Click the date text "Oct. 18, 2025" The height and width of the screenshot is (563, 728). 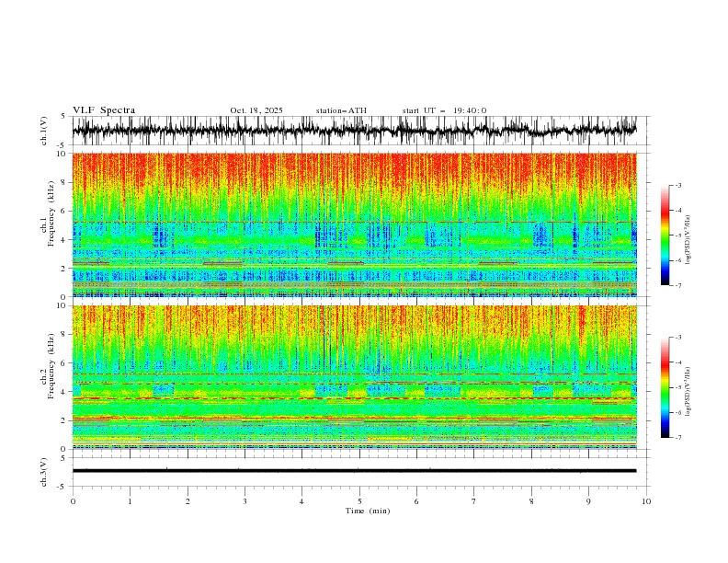click(x=256, y=110)
